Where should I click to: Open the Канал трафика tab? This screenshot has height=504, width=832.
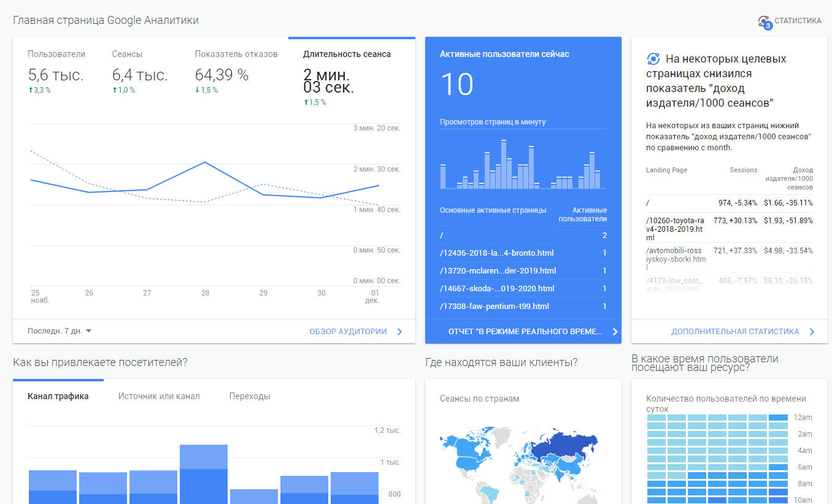click(58, 396)
